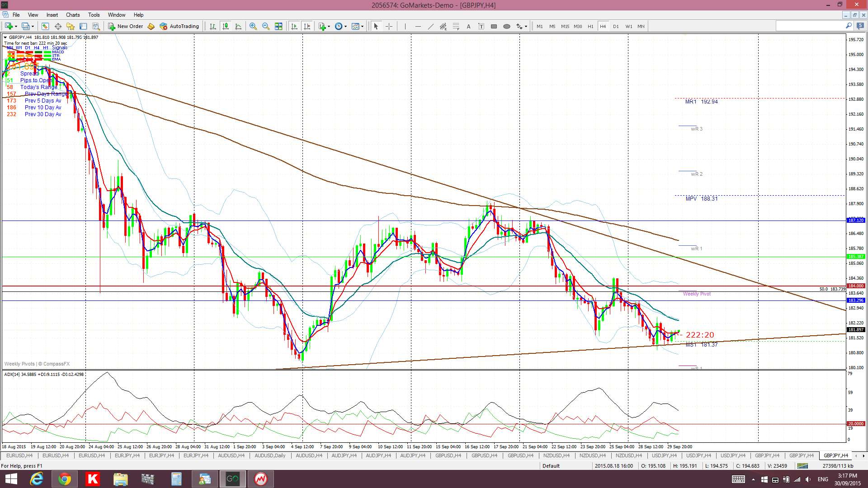
Task: Select the Trendline drawing tool
Action: [430, 26]
